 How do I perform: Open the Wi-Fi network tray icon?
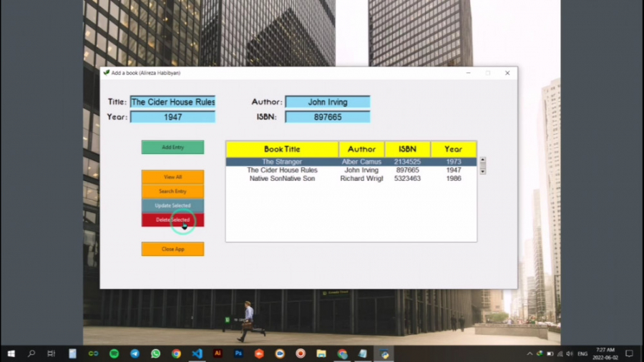pos(560,353)
